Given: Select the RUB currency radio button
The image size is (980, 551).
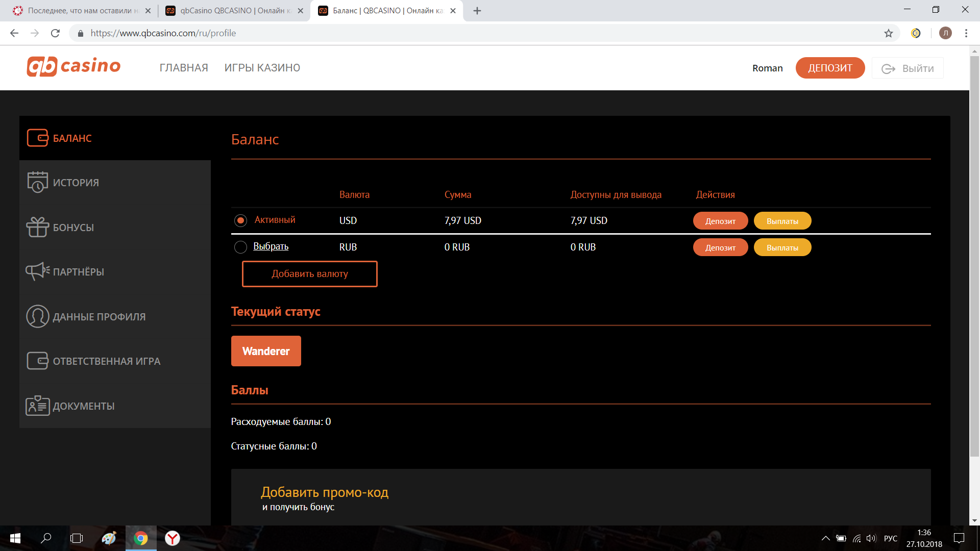Looking at the screenshot, I should point(240,247).
